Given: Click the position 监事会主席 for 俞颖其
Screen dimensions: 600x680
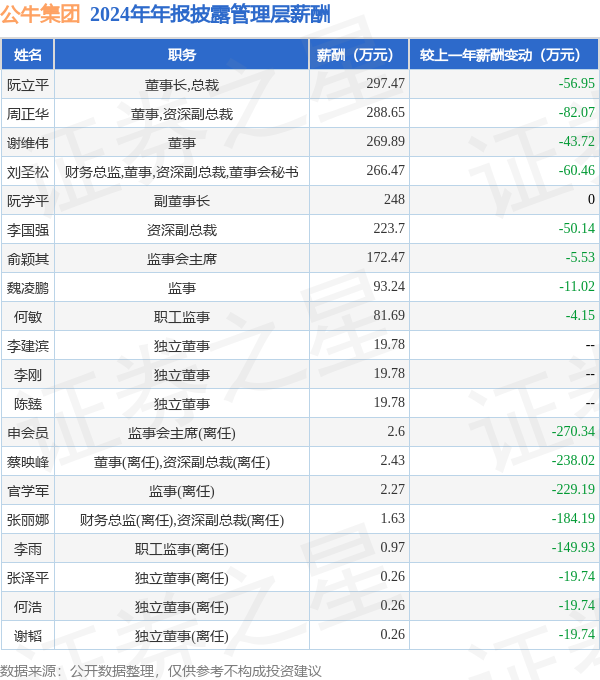Looking at the screenshot, I should [x=182, y=259].
